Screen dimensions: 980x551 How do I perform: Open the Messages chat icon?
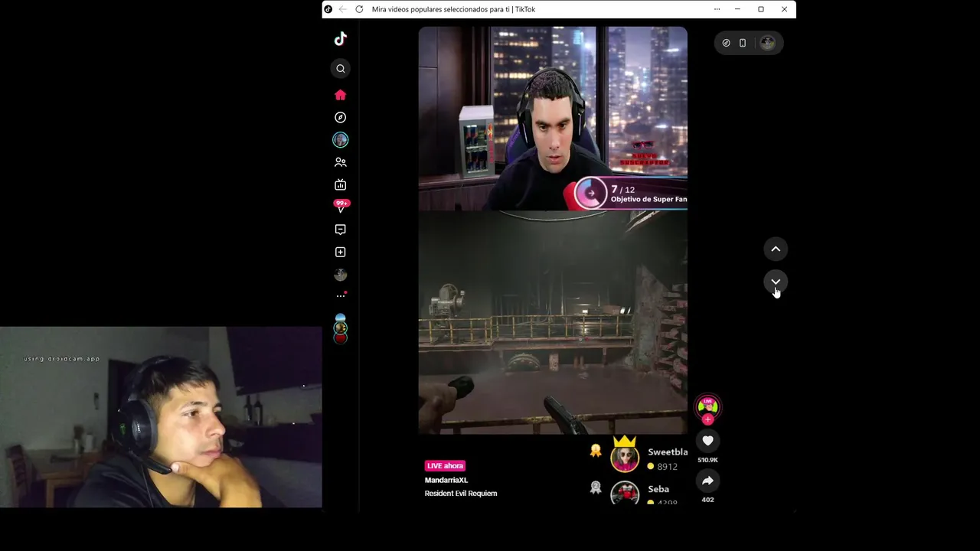(341, 230)
